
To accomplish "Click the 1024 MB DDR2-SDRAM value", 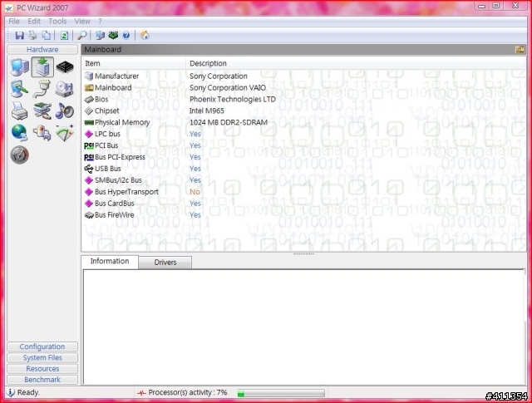I will [229, 122].
